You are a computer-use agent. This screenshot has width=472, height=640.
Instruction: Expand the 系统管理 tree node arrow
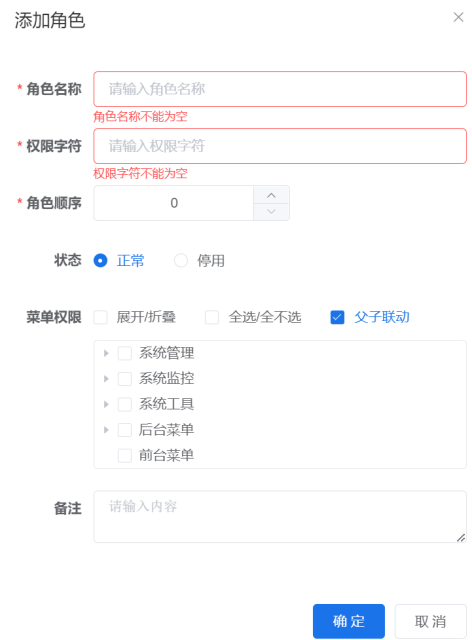(106, 353)
